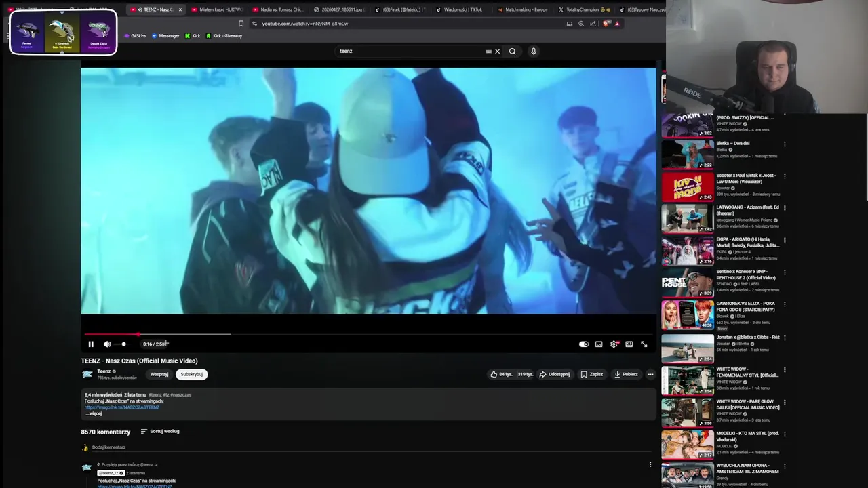Screen dimensions: 868x488
Task: Enter fullscreen mode for the video
Action: click(644, 344)
